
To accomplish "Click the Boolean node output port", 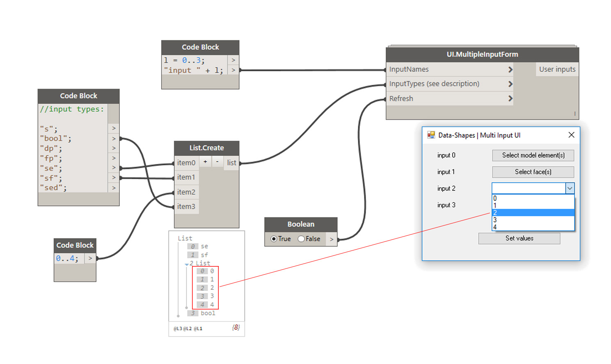I will click(332, 239).
